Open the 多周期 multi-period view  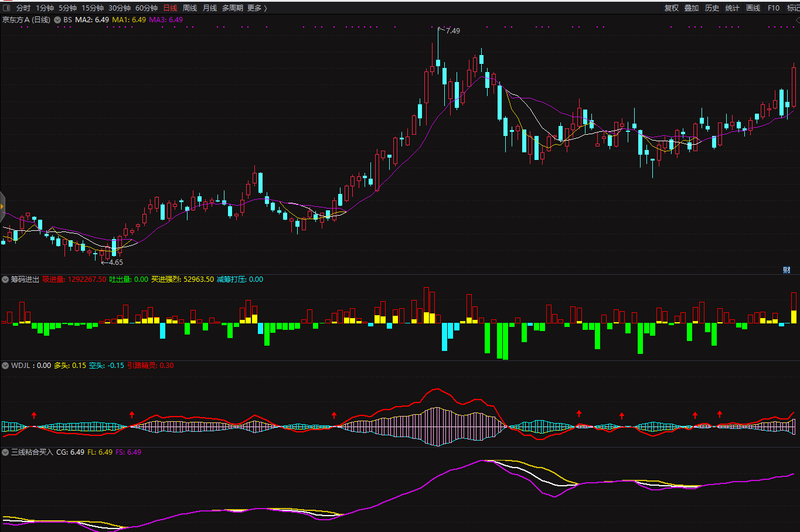[233, 8]
